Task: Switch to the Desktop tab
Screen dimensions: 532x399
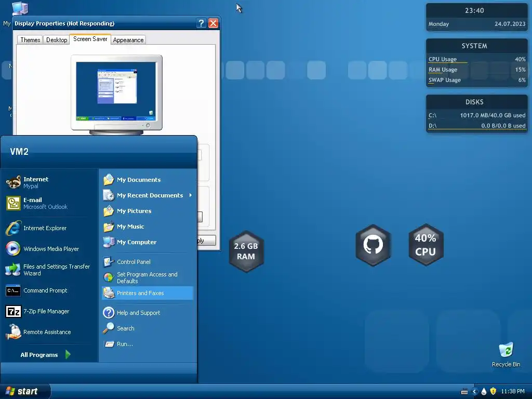Action: (x=57, y=39)
